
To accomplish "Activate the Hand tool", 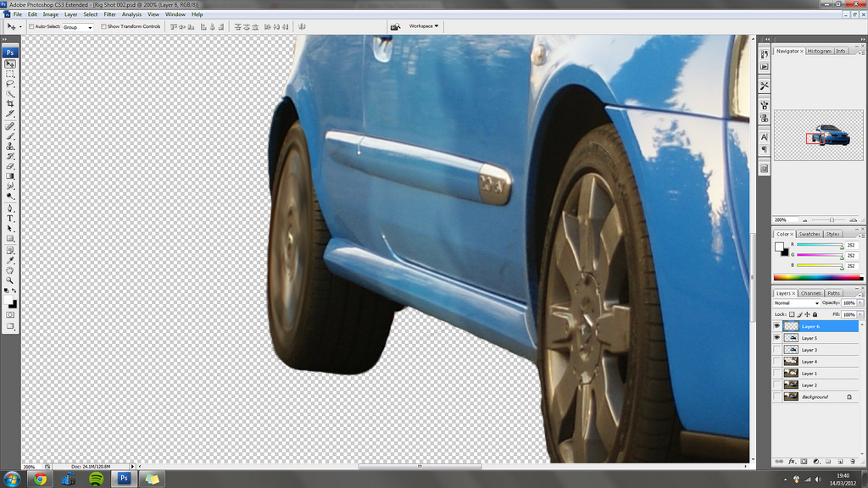I will tap(10, 270).
